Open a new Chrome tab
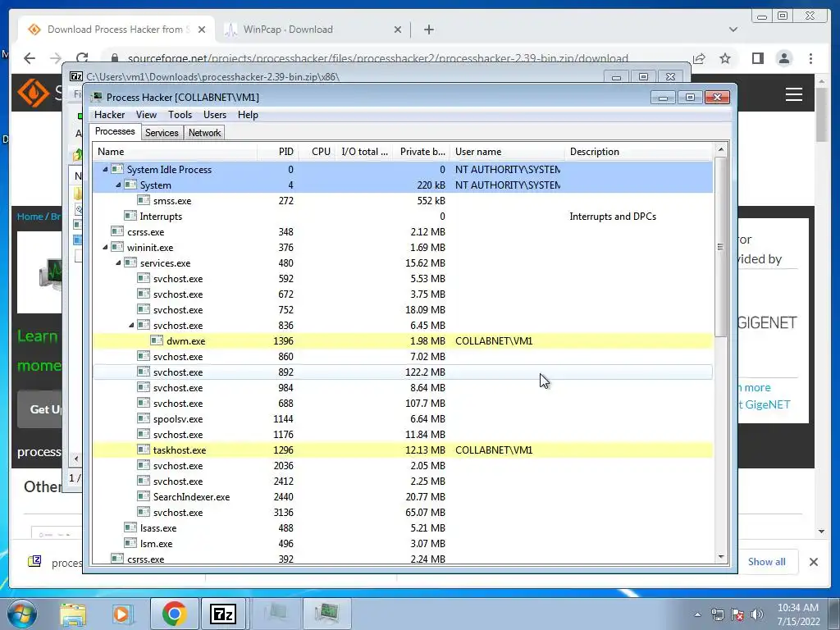 pos(428,30)
